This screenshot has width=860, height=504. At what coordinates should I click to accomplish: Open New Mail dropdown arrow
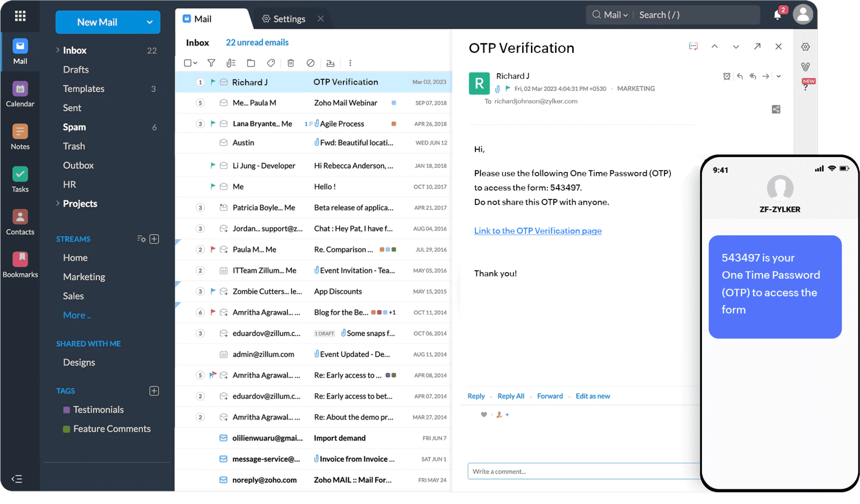tap(150, 22)
